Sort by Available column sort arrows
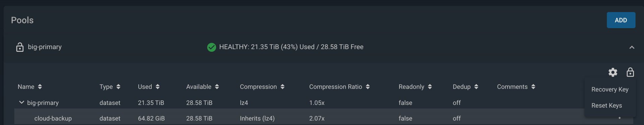The image size is (644, 125). (x=217, y=87)
